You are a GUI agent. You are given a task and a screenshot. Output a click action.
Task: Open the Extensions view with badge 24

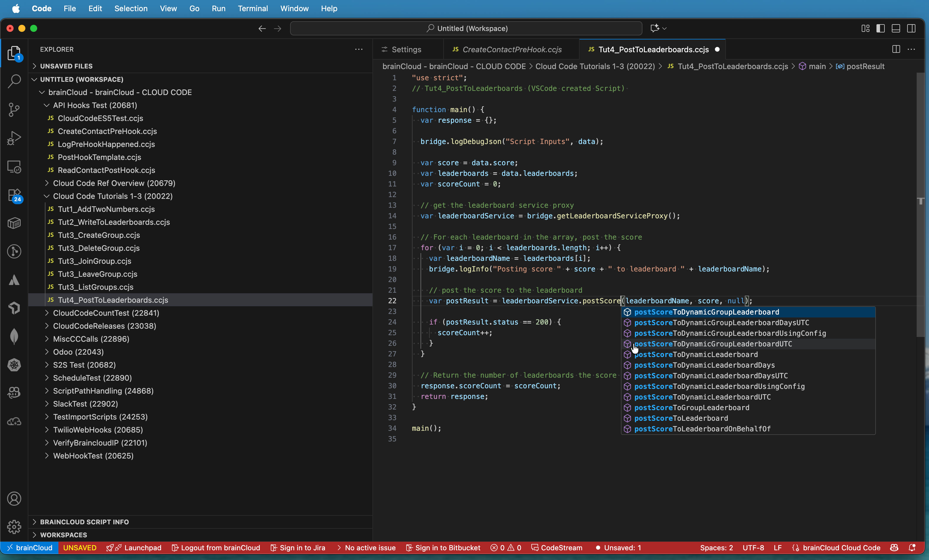click(x=14, y=195)
